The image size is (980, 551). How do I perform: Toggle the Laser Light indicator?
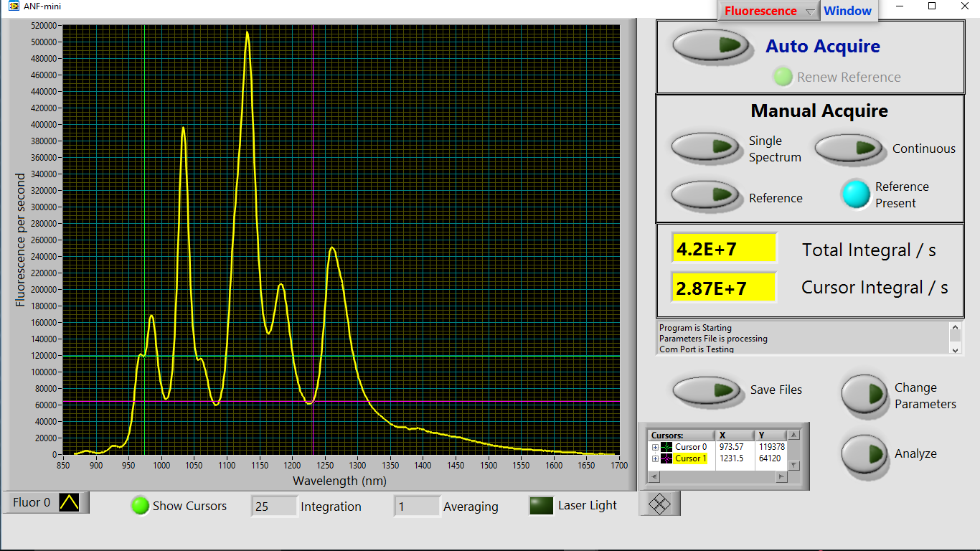[x=541, y=506]
